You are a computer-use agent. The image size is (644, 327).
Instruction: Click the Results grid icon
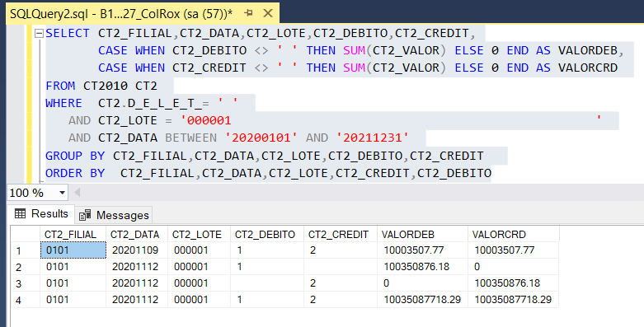click(x=20, y=214)
